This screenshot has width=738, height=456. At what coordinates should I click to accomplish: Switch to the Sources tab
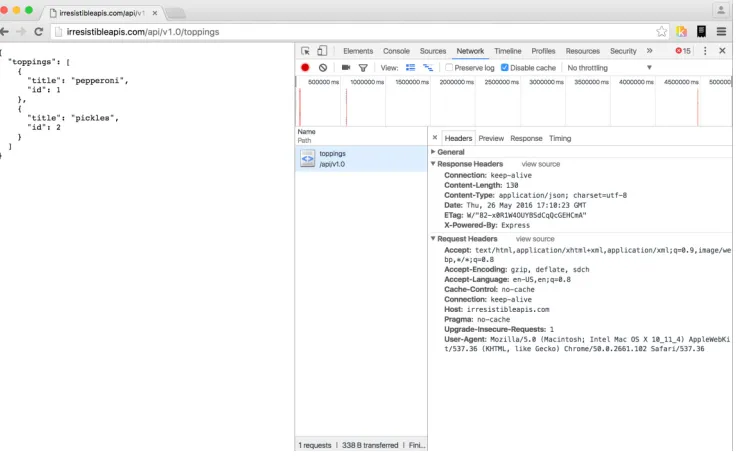[x=433, y=51]
